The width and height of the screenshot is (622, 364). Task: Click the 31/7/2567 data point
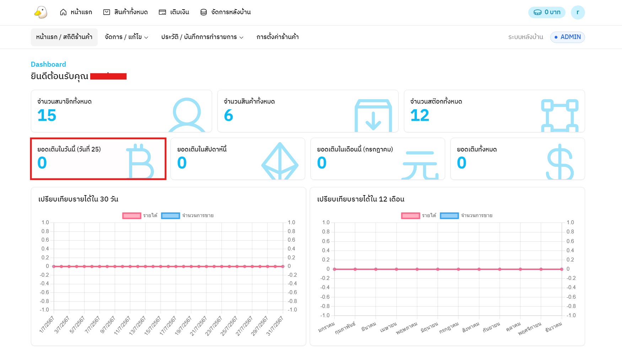pyautogui.click(x=283, y=266)
